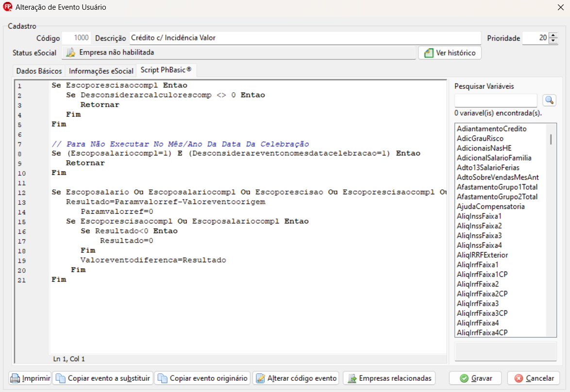Select AfastamentoGrupo2Total variable
Screen dimensions: 570x392
[497, 197]
